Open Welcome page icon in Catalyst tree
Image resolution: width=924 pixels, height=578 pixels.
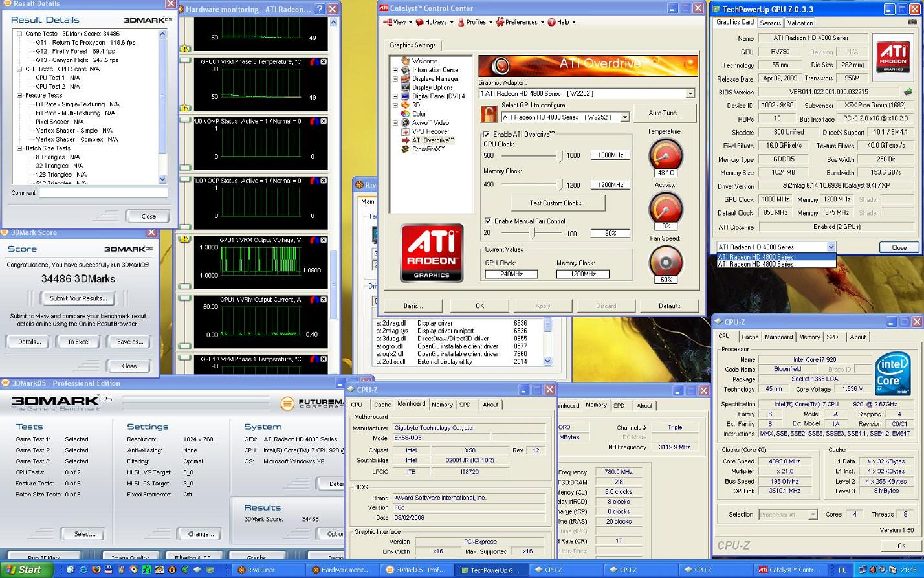point(405,61)
